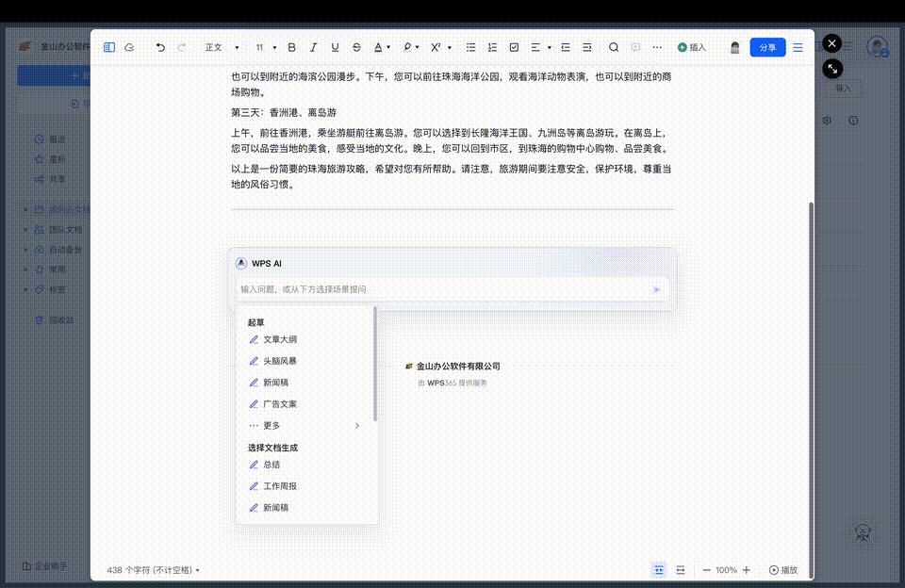Image resolution: width=905 pixels, height=588 pixels.
Task: Select the strikethrough icon
Action: pos(356,47)
